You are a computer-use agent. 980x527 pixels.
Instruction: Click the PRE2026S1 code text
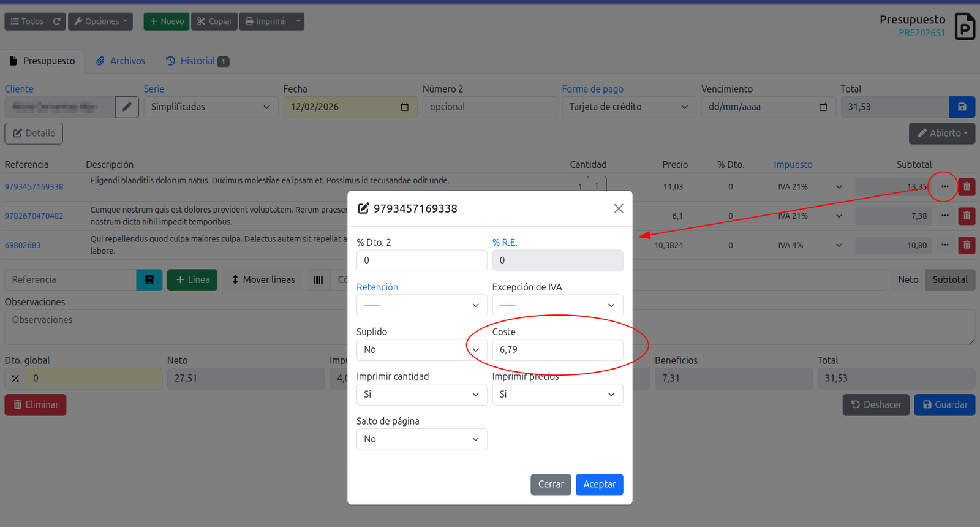tap(921, 33)
